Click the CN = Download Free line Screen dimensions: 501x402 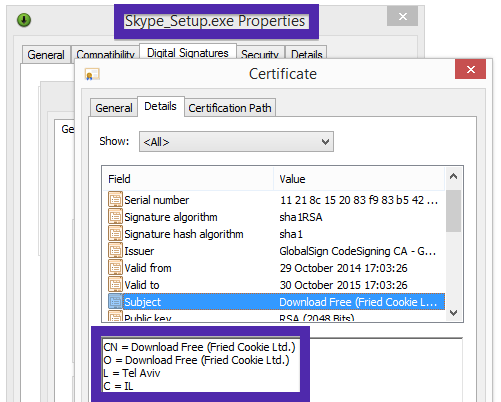pyautogui.click(x=199, y=347)
